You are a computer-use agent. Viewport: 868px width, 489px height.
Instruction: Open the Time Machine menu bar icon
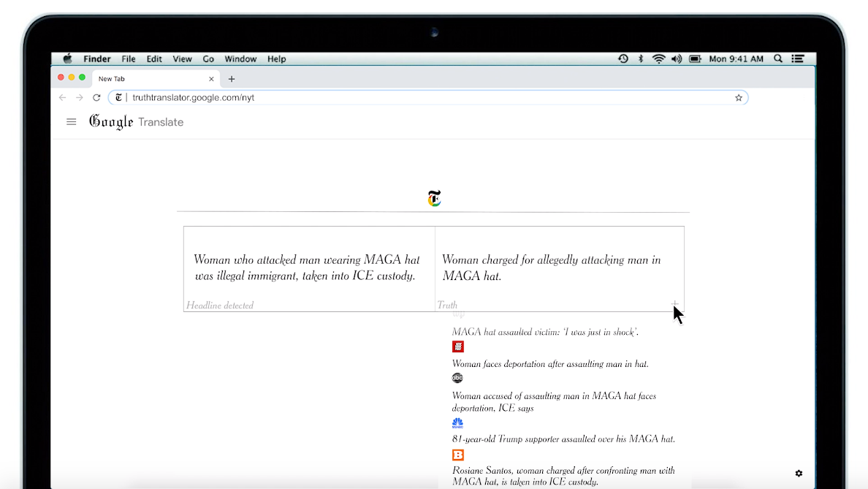tap(623, 58)
